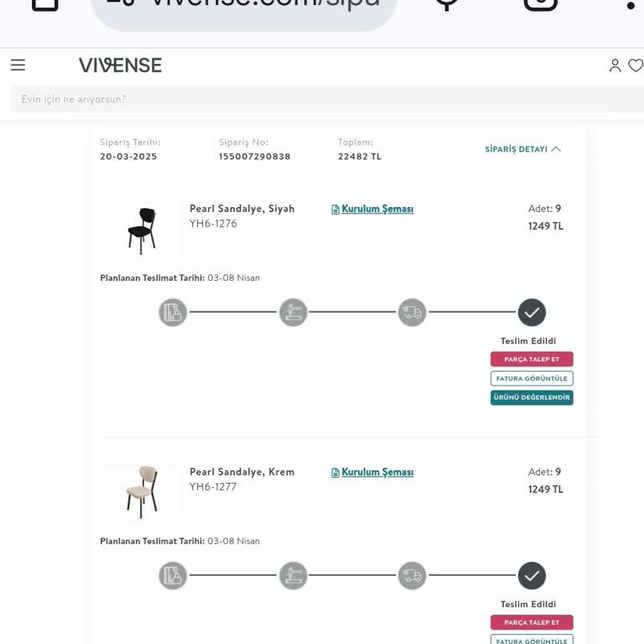Open Kurulum Şeması for cream Pearl chair

click(377, 472)
